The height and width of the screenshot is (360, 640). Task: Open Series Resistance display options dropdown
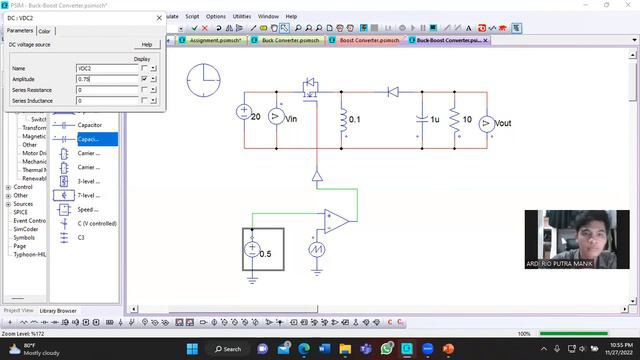point(153,89)
